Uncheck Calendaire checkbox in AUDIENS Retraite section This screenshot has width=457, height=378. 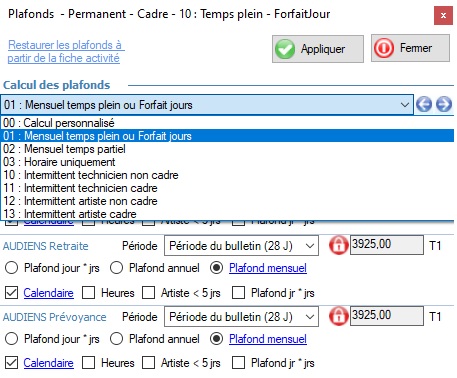(12, 293)
